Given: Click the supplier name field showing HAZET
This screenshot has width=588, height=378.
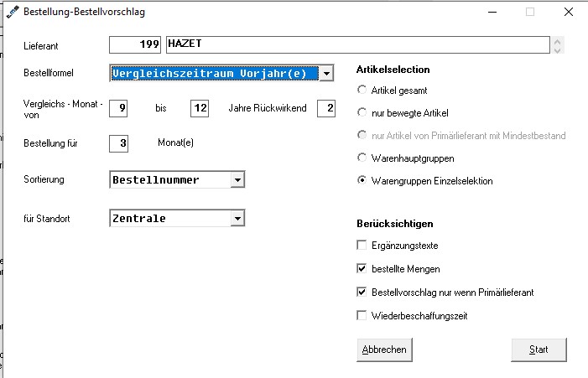Looking at the screenshot, I should click(358, 44).
